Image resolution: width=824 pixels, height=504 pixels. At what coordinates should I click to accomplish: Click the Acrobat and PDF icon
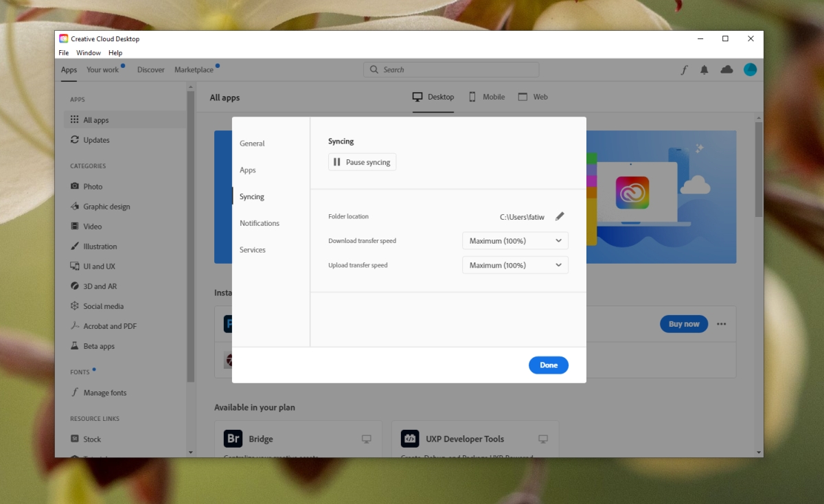[75, 325]
